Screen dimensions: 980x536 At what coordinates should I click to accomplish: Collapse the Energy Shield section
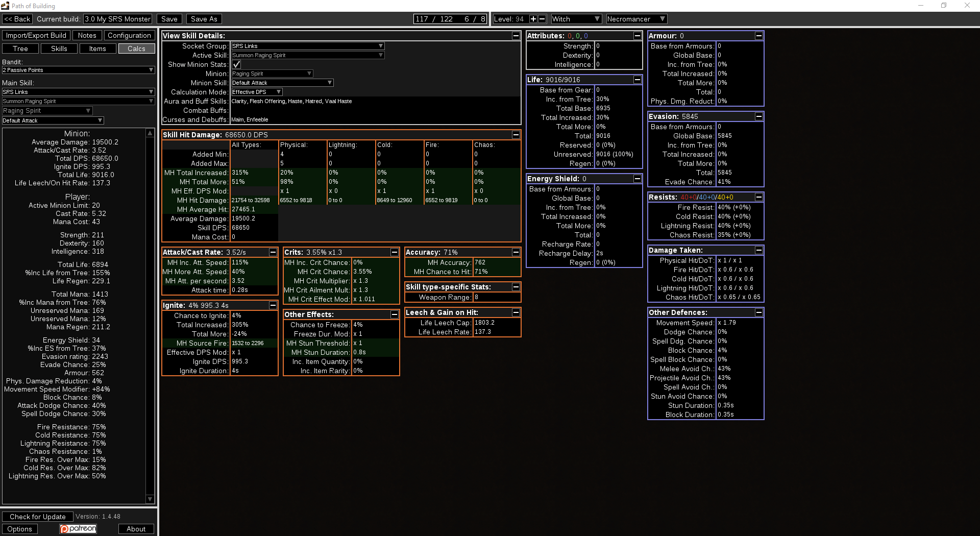coord(638,179)
